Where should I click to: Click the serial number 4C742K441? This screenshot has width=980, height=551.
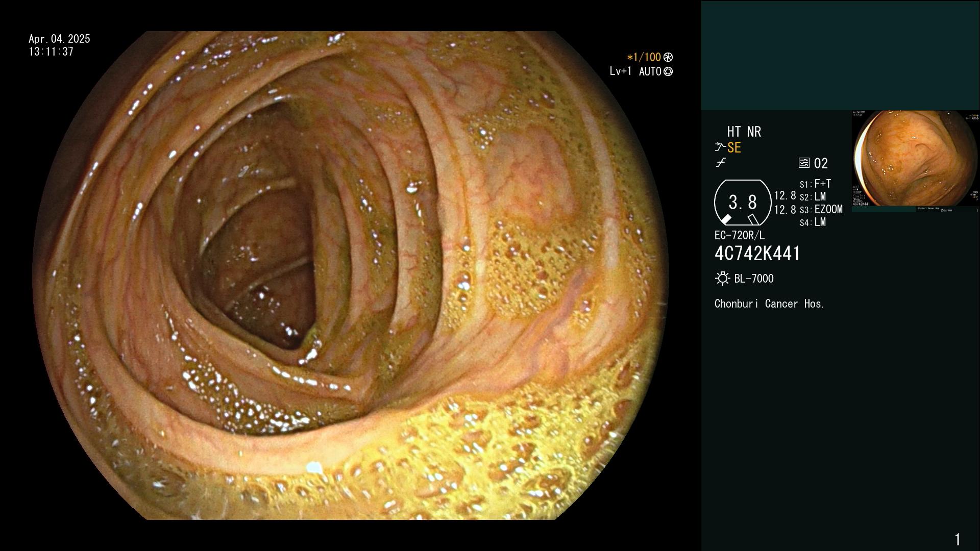click(x=757, y=254)
